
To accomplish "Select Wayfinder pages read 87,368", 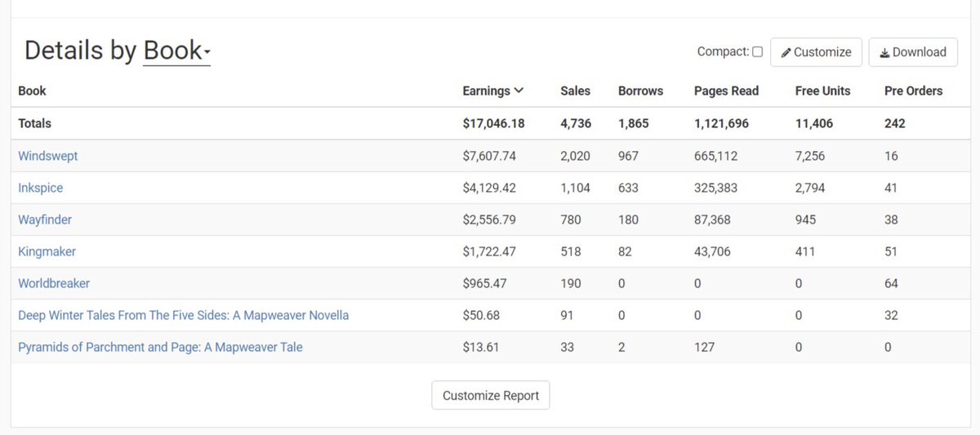I will click(x=712, y=220).
